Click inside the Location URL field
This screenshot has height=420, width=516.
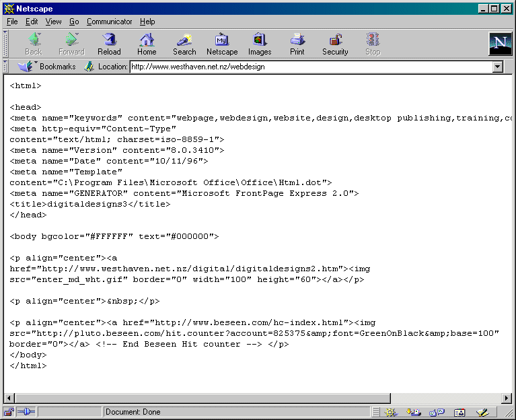[x=309, y=67]
